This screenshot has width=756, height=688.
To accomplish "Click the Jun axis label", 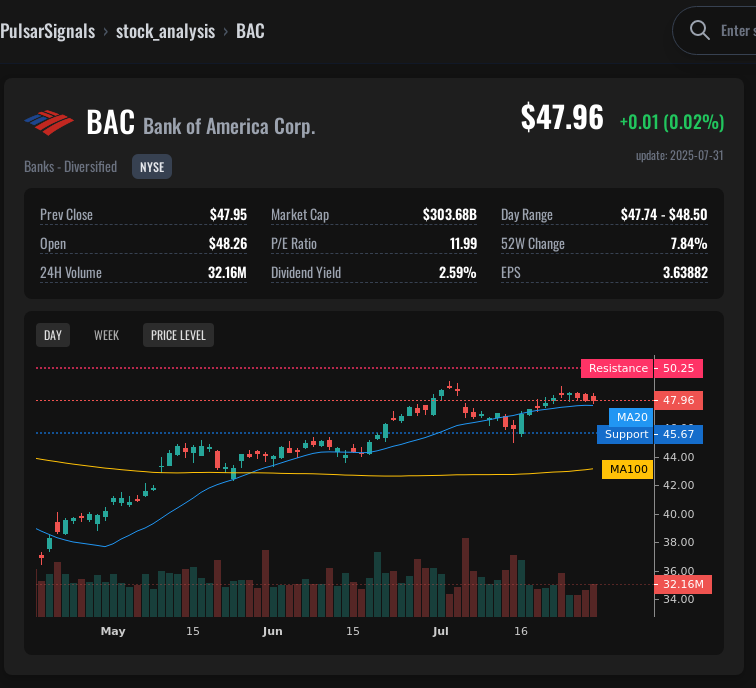I will click(272, 631).
